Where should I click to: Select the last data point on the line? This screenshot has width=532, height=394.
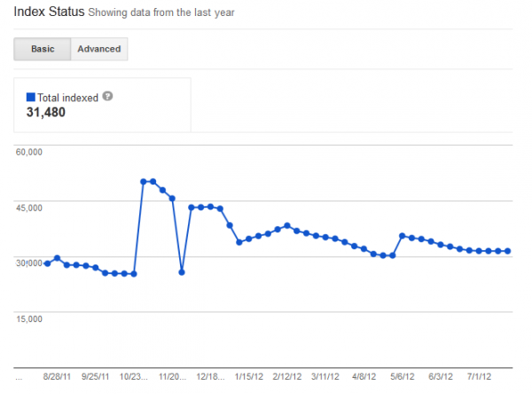pyautogui.click(x=507, y=251)
